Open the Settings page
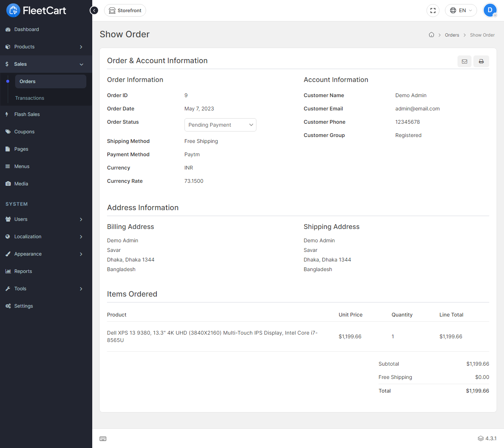504x448 pixels. [x=46, y=306]
